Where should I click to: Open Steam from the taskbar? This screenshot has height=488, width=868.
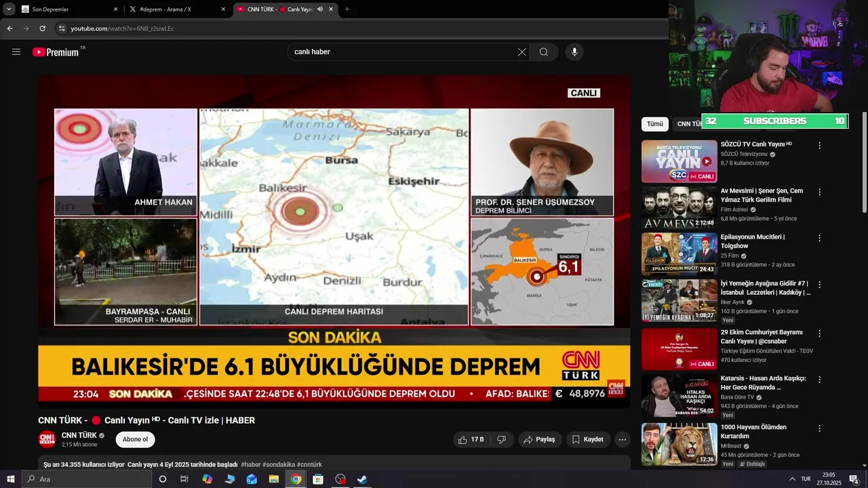coord(362,479)
